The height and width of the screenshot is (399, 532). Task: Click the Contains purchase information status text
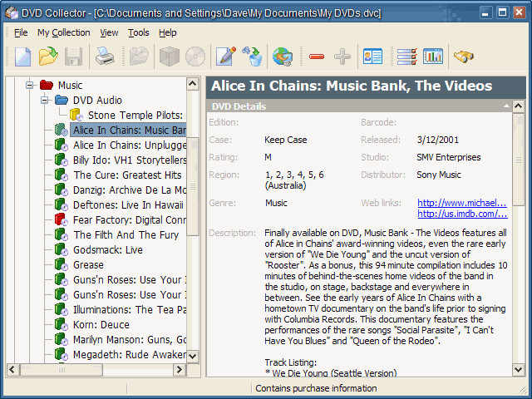click(x=316, y=388)
